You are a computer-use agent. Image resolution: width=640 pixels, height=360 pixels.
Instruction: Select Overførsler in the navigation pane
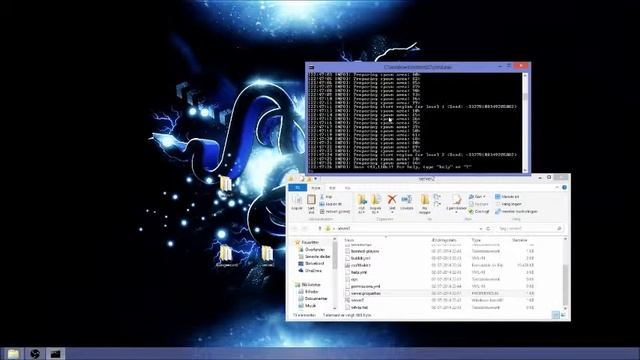pyautogui.click(x=312, y=249)
